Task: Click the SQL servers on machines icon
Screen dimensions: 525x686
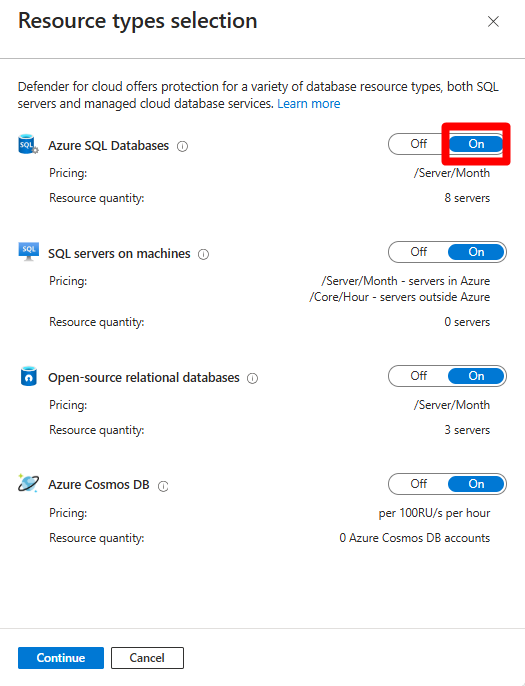Action: pos(28,252)
